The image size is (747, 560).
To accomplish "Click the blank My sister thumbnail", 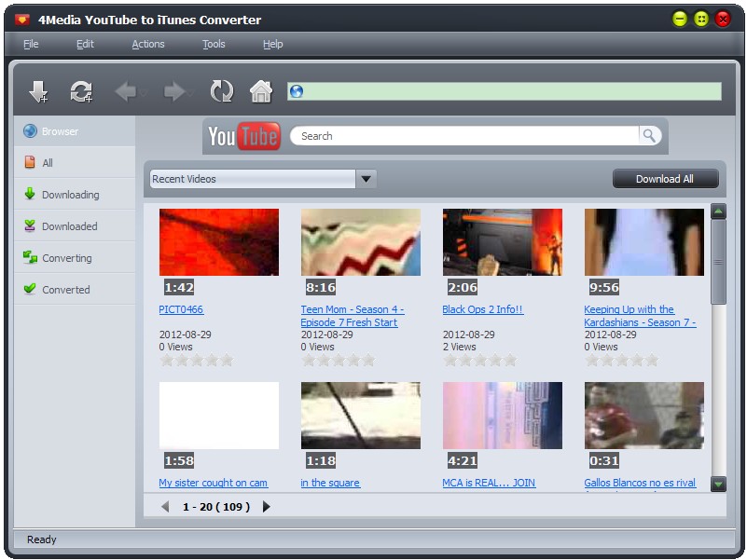I will (x=219, y=416).
